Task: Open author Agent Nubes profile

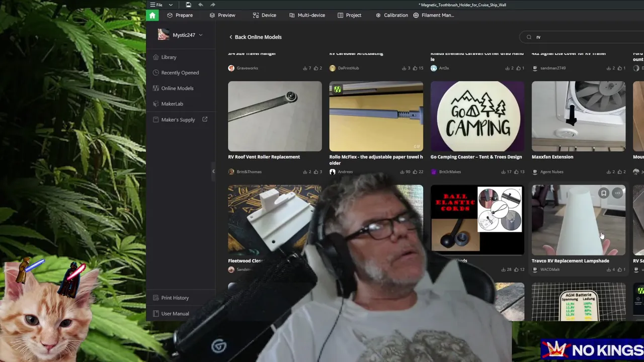Action: pyautogui.click(x=547, y=172)
